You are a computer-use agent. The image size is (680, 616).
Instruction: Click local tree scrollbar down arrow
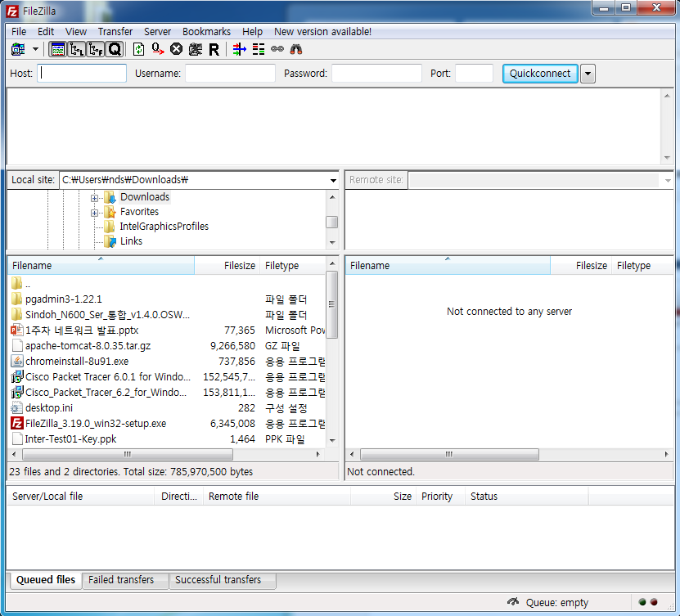click(x=332, y=243)
